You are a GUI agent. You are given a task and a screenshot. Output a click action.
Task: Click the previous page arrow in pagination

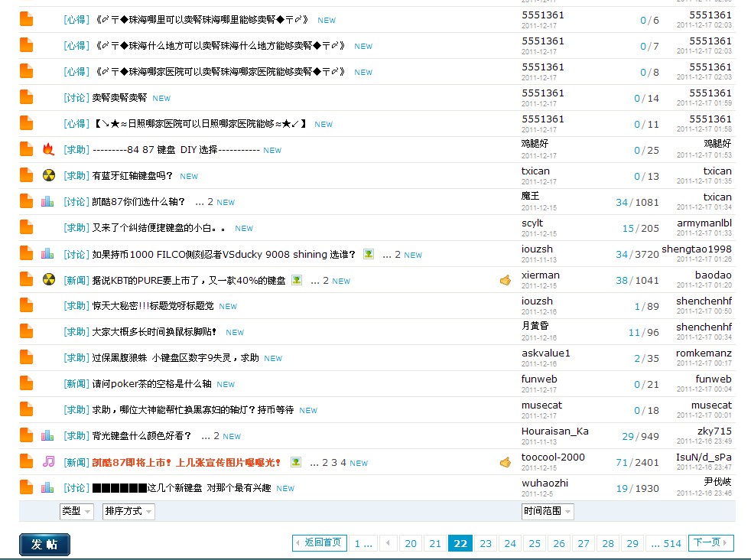[x=389, y=543]
